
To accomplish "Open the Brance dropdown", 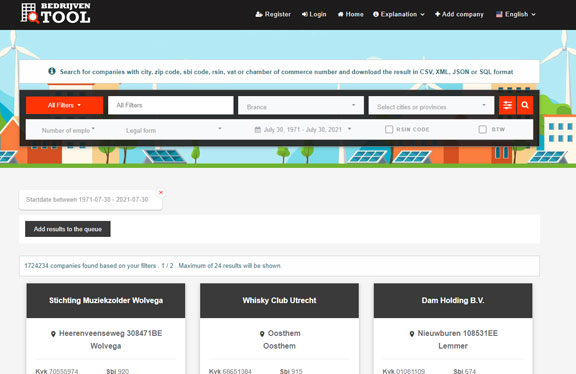I will (301, 106).
